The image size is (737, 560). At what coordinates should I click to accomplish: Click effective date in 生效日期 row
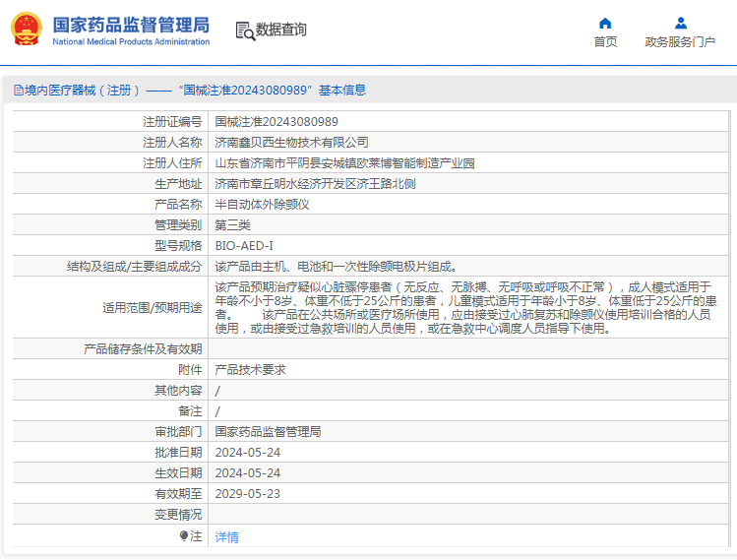coord(248,473)
